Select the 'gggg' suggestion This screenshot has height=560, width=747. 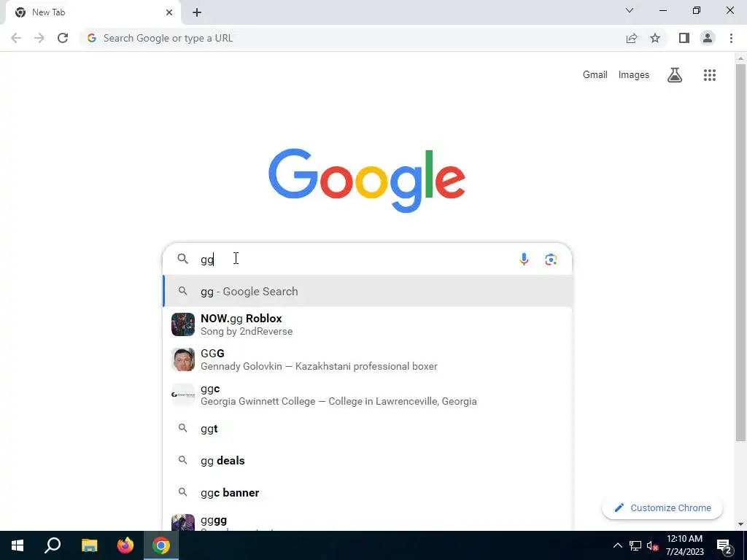point(368,521)
